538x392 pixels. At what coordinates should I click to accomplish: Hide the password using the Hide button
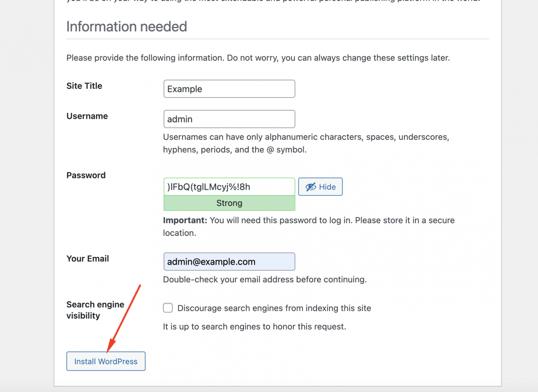(x=320, y=187)
